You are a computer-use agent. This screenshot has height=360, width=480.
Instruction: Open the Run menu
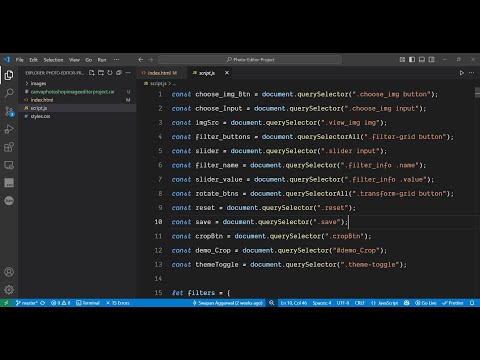pos(102,60)
